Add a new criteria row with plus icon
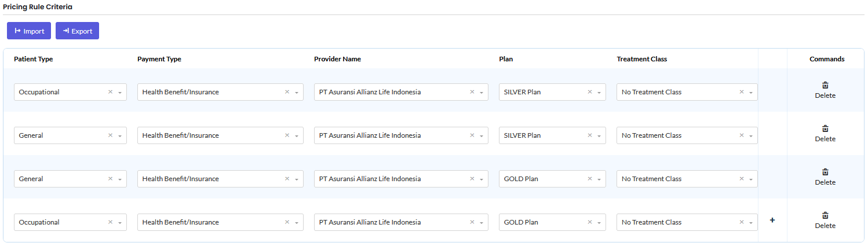This screenshot has width=868, height=250. 772,220
